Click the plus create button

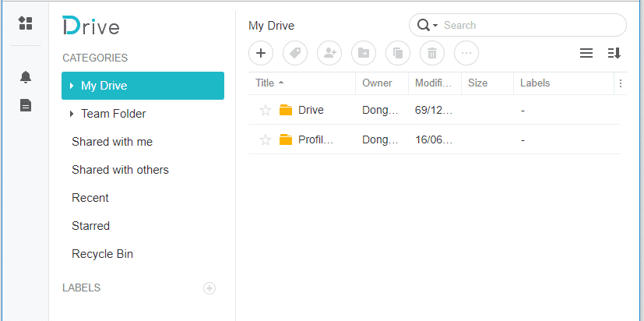click(261, 53)
